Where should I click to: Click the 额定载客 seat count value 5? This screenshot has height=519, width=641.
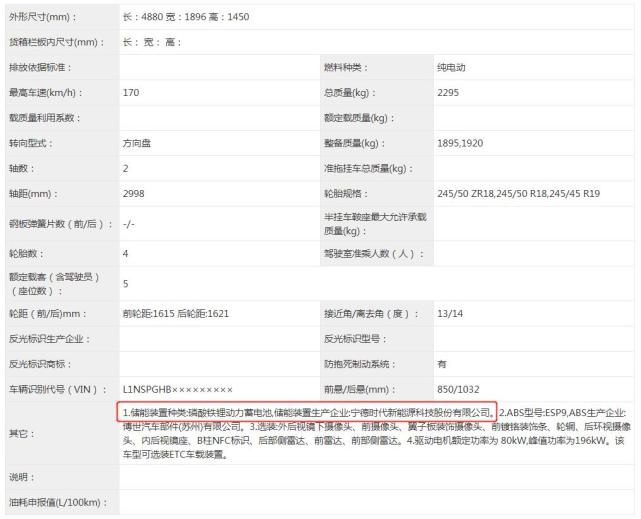pos(126,283)
